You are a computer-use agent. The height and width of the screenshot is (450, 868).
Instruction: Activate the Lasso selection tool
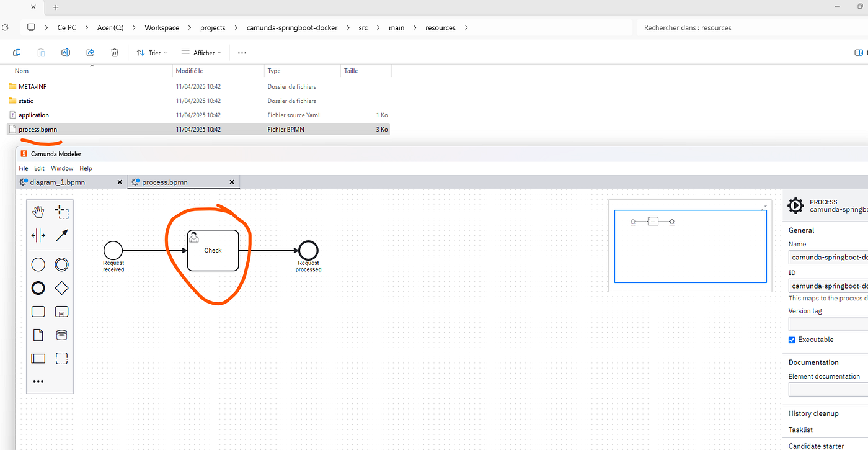[x=61, y=212]
